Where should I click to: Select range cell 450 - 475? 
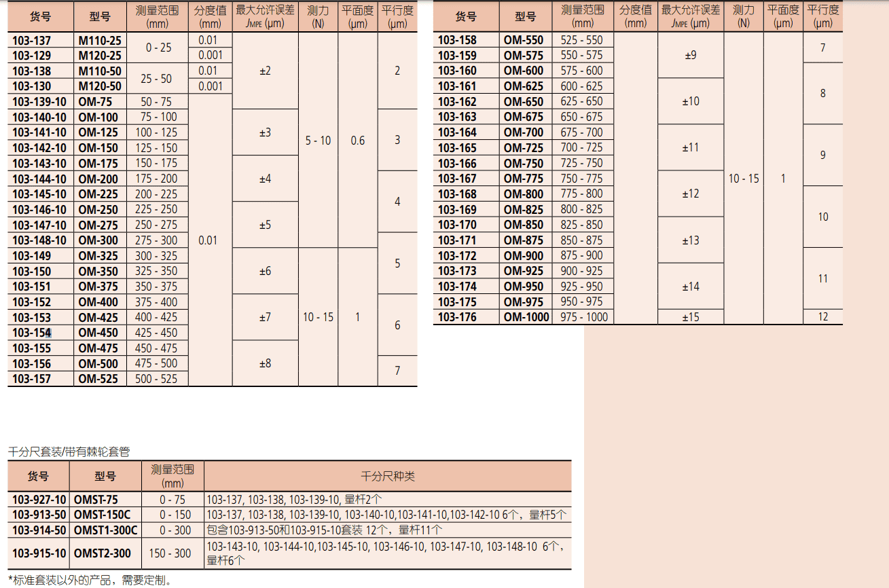coord(156,348)
